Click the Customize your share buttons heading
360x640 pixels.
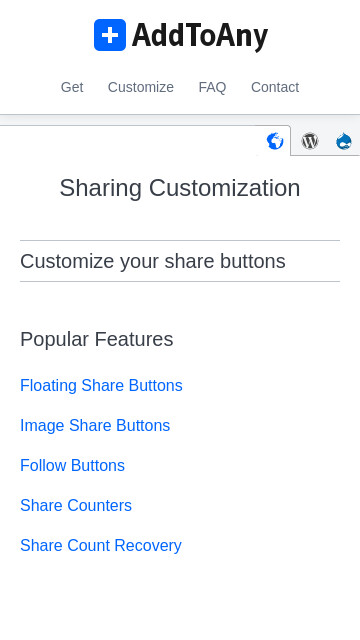click(153, 261)
